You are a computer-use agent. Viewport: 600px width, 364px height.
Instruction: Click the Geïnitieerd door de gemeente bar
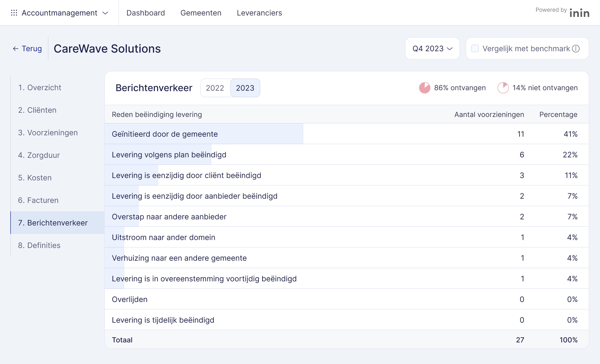[x=204, y=133]
